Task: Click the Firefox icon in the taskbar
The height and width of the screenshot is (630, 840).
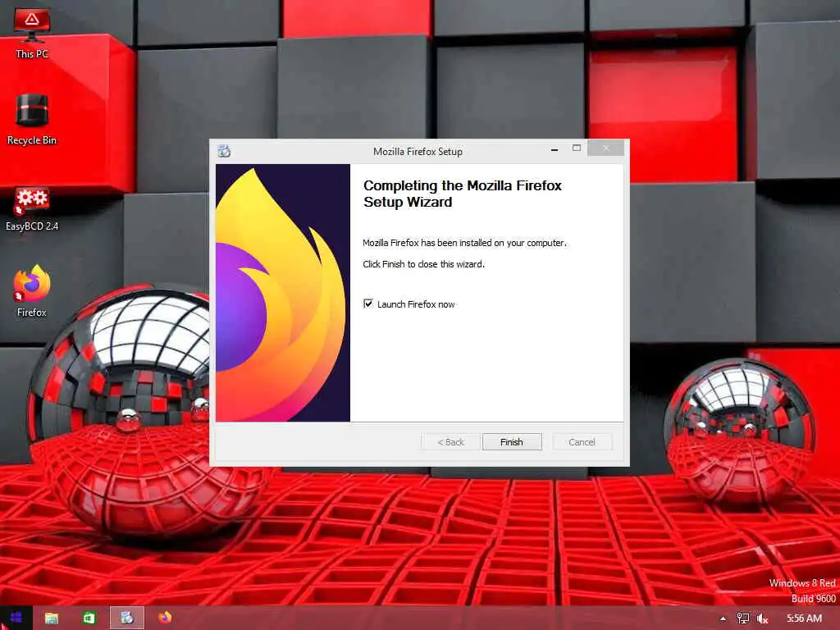Action: click(165, 618)
